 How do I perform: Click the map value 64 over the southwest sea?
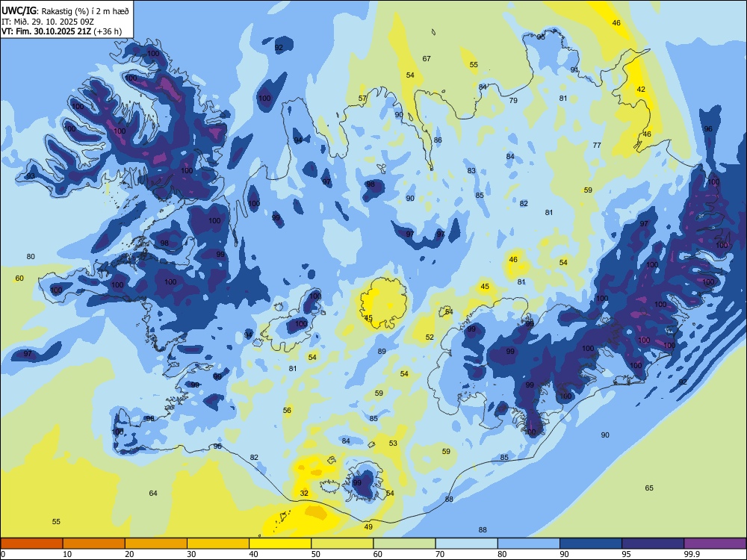pyautogui.click(x=153, y=494)
